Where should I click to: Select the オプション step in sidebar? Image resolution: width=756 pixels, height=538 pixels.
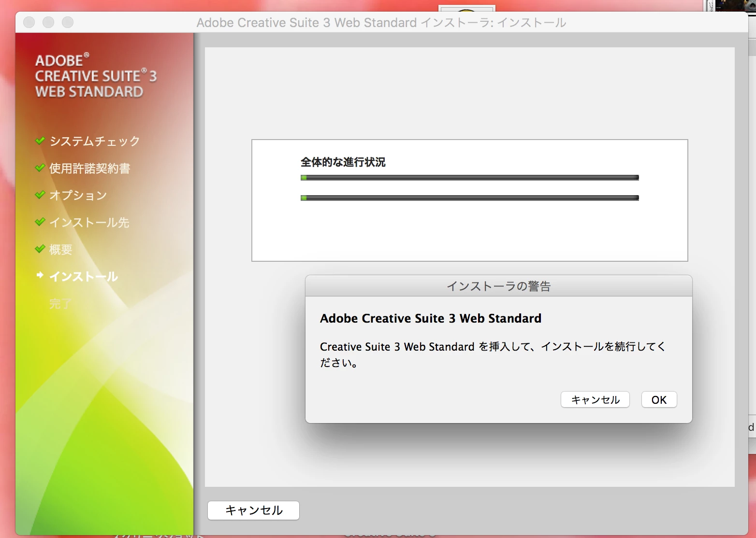click(x=78, y=195)
